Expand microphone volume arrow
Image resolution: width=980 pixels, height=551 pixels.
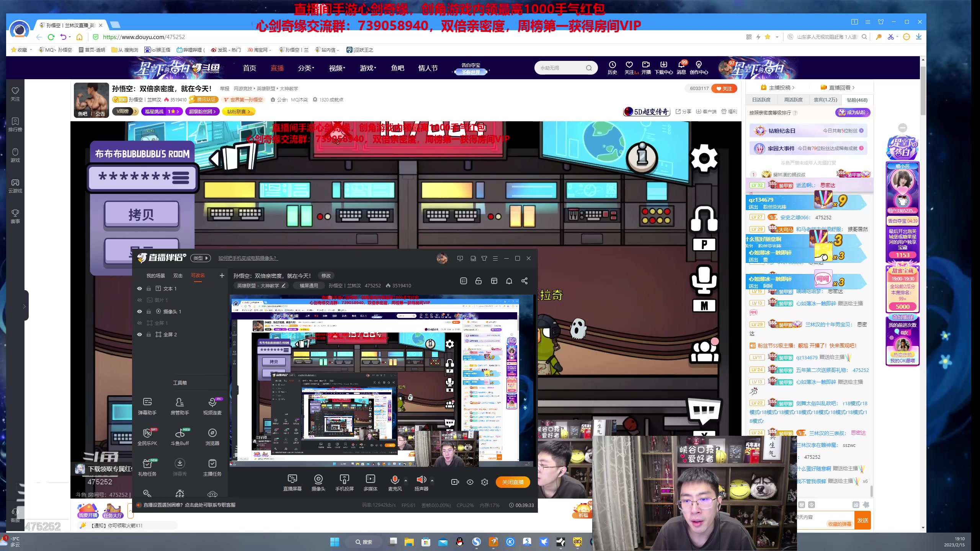coord(406,481)
